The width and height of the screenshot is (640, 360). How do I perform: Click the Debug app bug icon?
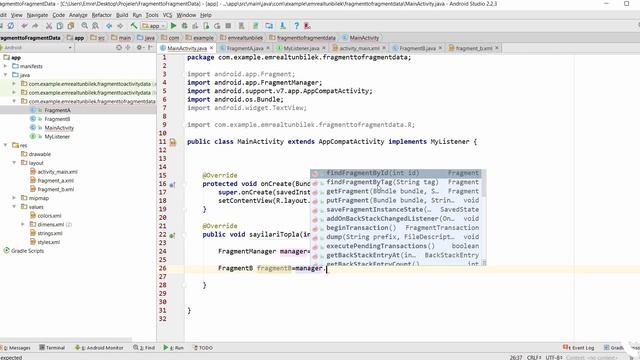tap(184, 26)
